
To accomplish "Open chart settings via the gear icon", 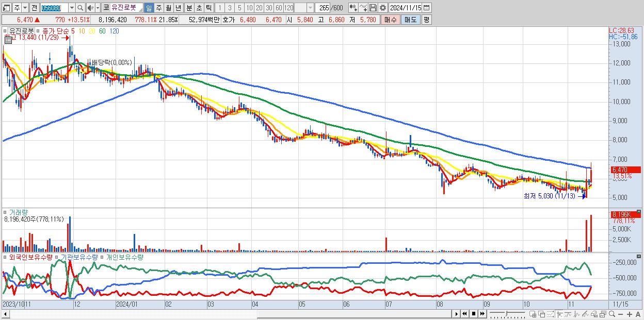I will [x=383, y=8].
